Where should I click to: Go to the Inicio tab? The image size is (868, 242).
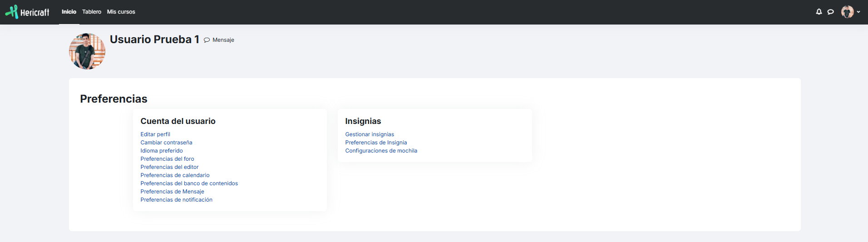click(69, 12)
